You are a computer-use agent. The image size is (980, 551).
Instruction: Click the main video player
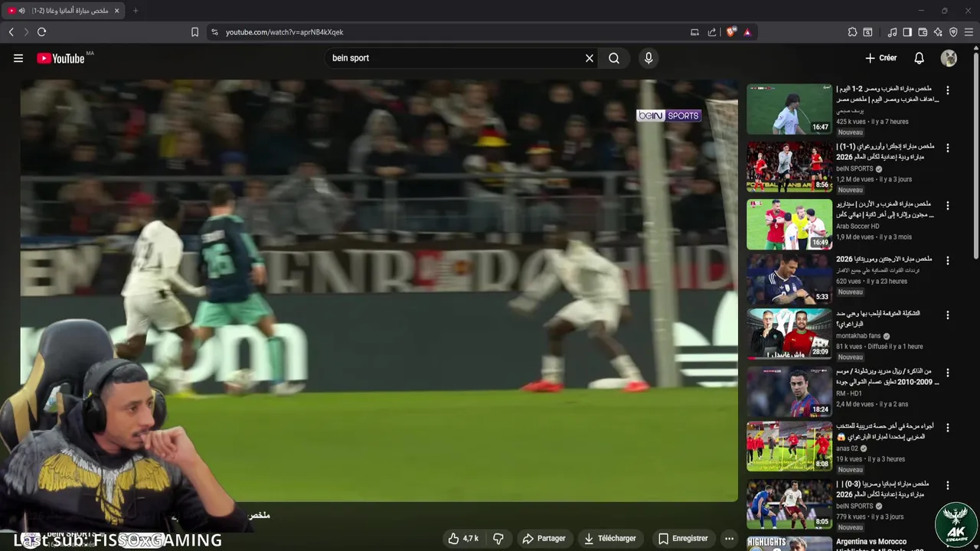tap(379, 291)
